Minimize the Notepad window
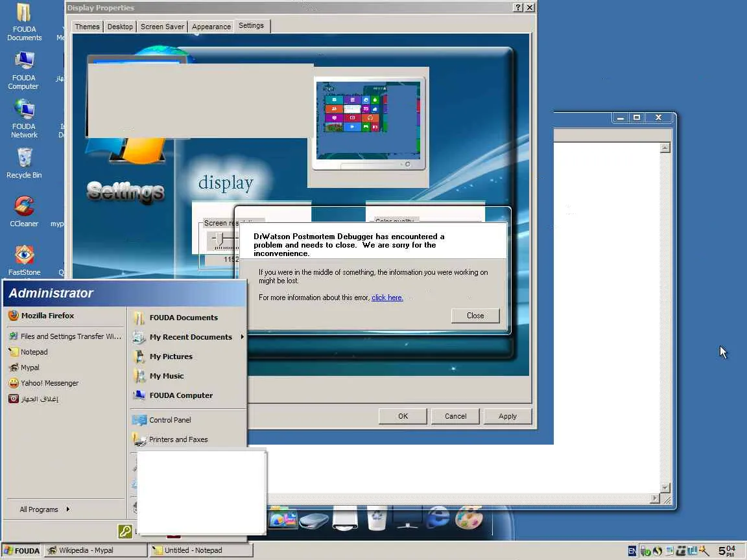This screenshot has width=747, height=560. click(x=621, y=117)
